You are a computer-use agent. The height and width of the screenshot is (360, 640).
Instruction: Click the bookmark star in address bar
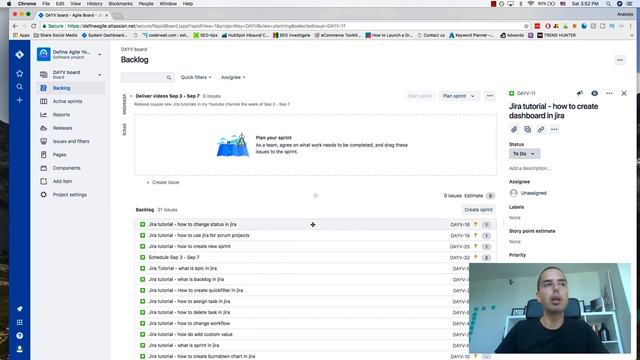click(x=526, y=26)
